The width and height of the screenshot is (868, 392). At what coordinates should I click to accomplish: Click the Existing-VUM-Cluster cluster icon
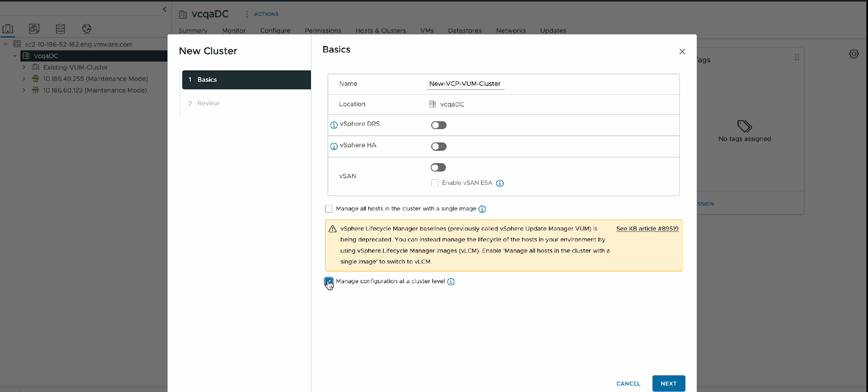36,67
